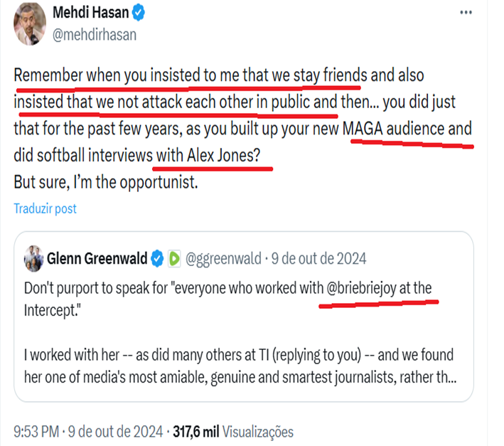Viewport: 504px width, 446px height.
Task: Click Traduzir post to translate
Action: 45,208
